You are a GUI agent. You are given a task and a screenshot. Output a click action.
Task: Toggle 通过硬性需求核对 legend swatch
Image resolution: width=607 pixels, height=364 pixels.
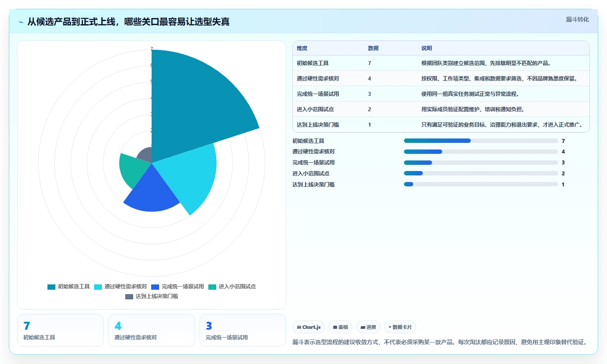[x=98, y=287]
